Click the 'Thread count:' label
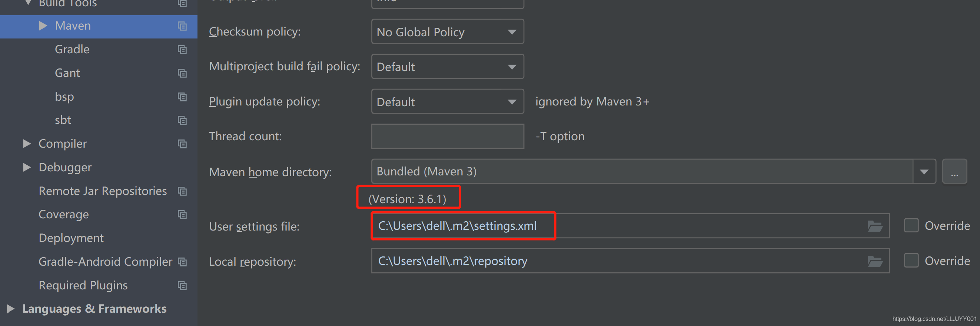 245,136
